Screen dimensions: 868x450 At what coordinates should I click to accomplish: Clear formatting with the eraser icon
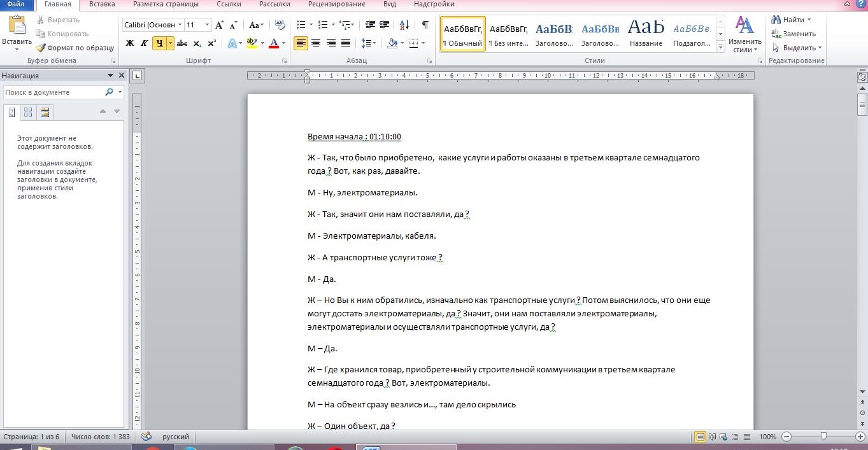point(280,25)
